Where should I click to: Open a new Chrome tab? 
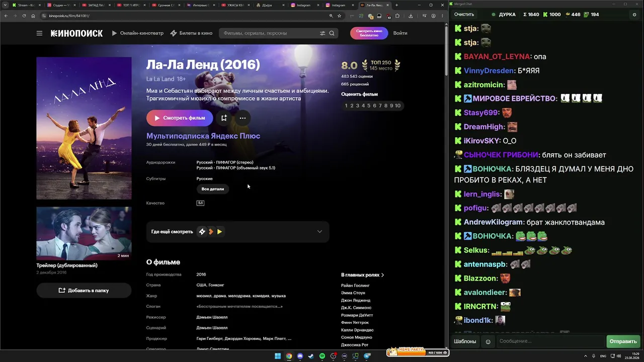click(396, 5)
